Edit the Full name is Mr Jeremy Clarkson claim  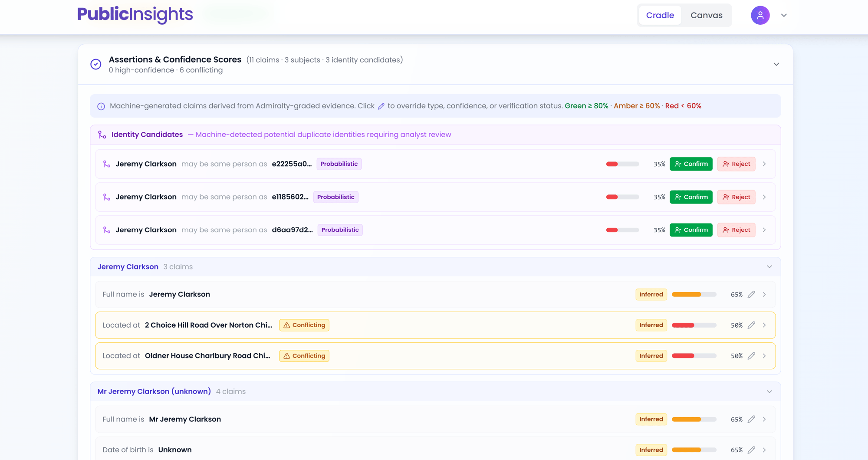coord(751,419)
